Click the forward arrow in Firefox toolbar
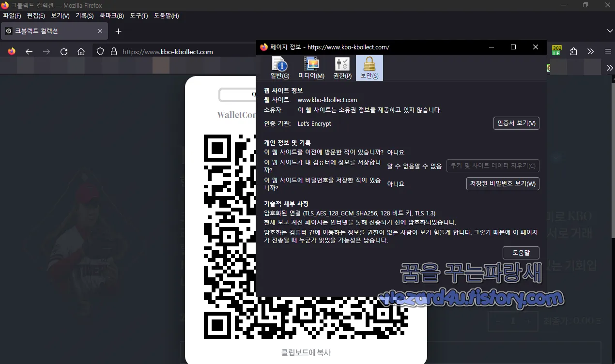The image size is (615, 364). point(46,52)
